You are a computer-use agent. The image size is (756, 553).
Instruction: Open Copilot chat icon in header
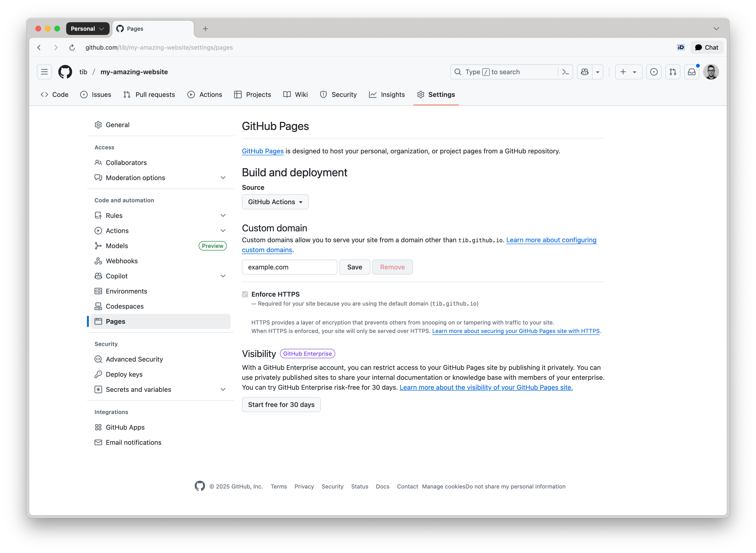(x=585, y=72)
